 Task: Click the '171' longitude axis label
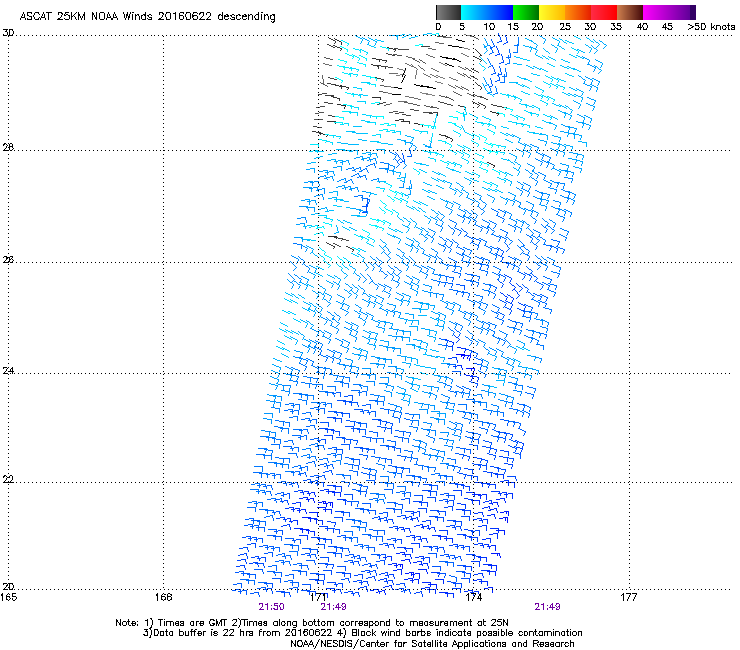pos(319,598)
